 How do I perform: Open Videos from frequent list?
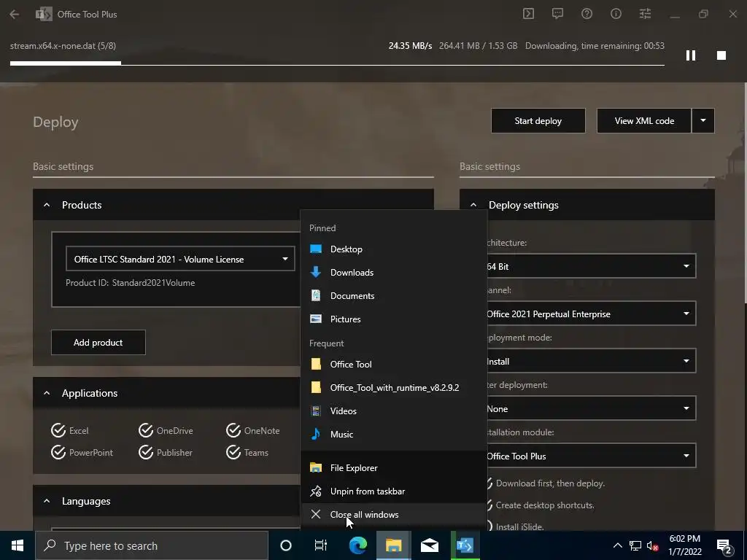coord(393,411)
